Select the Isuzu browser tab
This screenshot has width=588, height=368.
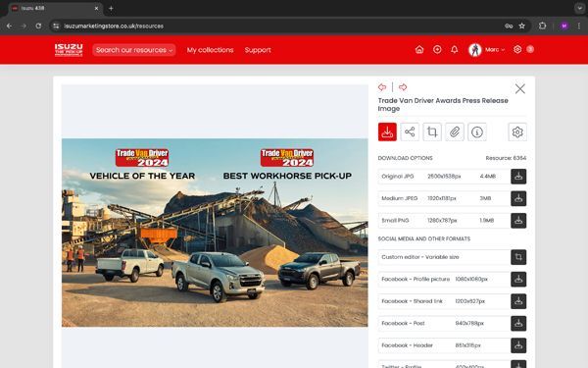tap(55, 8)
